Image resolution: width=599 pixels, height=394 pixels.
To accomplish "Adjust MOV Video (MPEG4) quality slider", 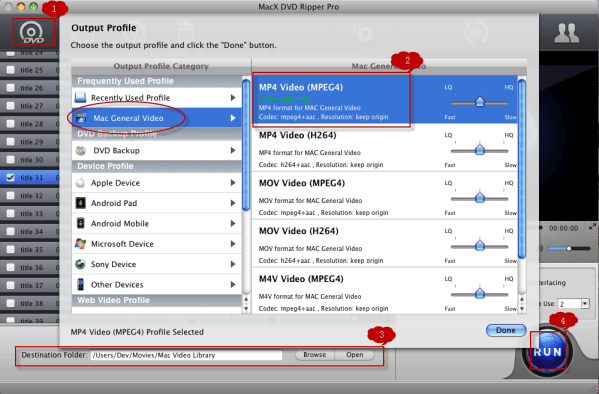I will pyautogui.click(x=479, y=198).
